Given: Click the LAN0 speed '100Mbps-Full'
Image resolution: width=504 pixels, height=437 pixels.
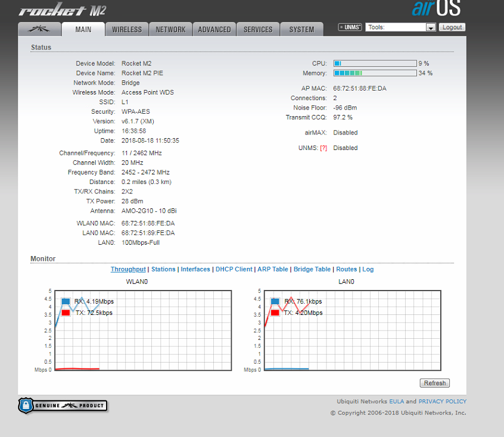Looking at the screenshot, I should (141, 243).
